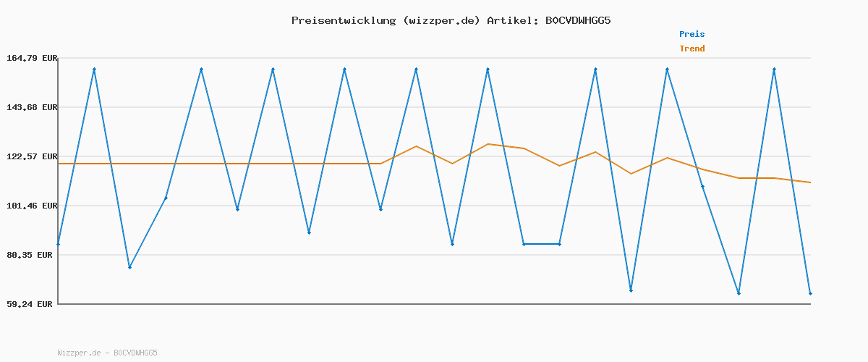Select the 122.57 EUR axis label
Viewport: 868px width, 362px height.
[31, 156]
